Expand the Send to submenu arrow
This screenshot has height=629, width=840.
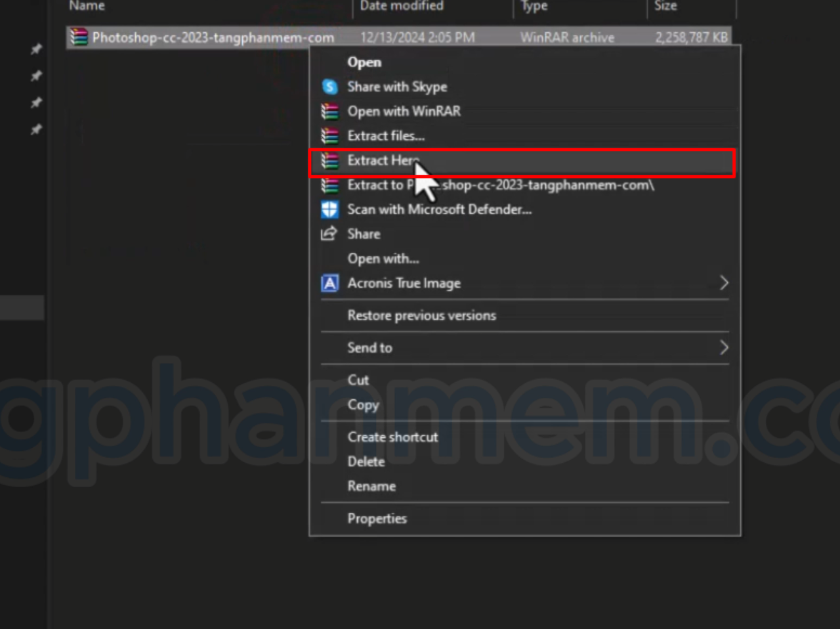tap(723, 347)
